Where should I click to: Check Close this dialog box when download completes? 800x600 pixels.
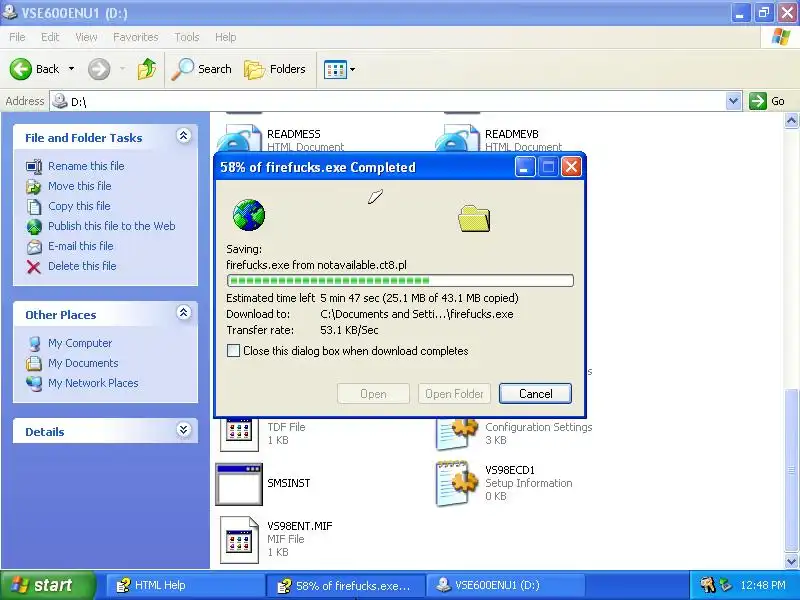(x=233, y=351)
